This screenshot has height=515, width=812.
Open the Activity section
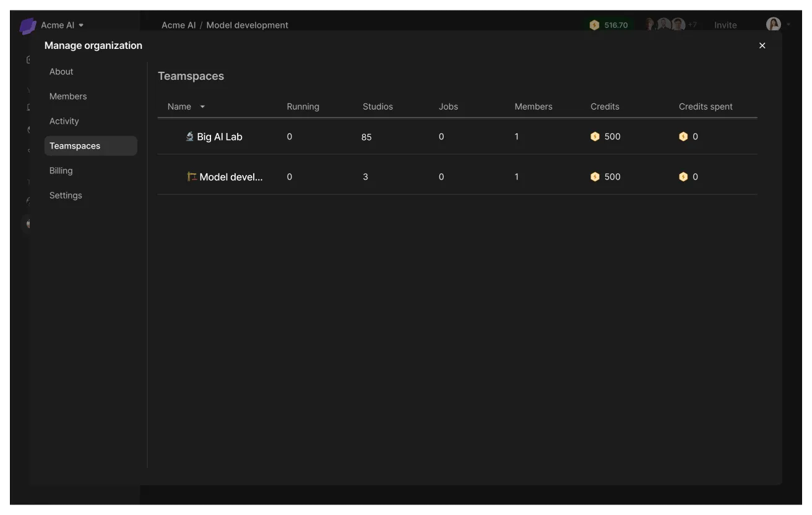pyautogui.click(x=64, y=121)
